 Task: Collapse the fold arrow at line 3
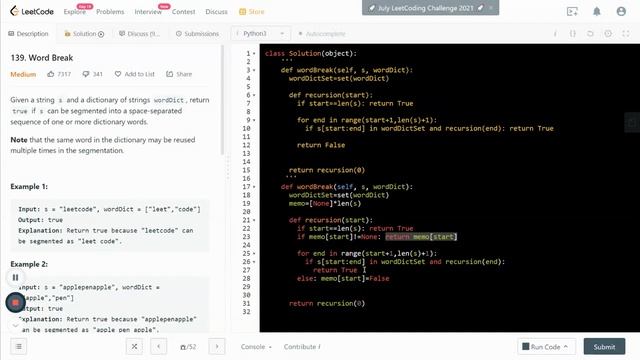pyautogui.click(x=254, y=70)
